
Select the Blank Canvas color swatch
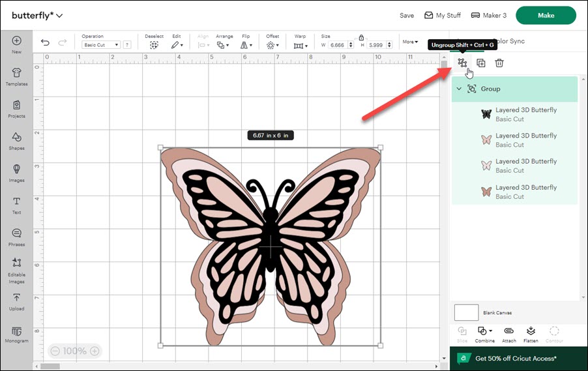(x=466, y=312)
